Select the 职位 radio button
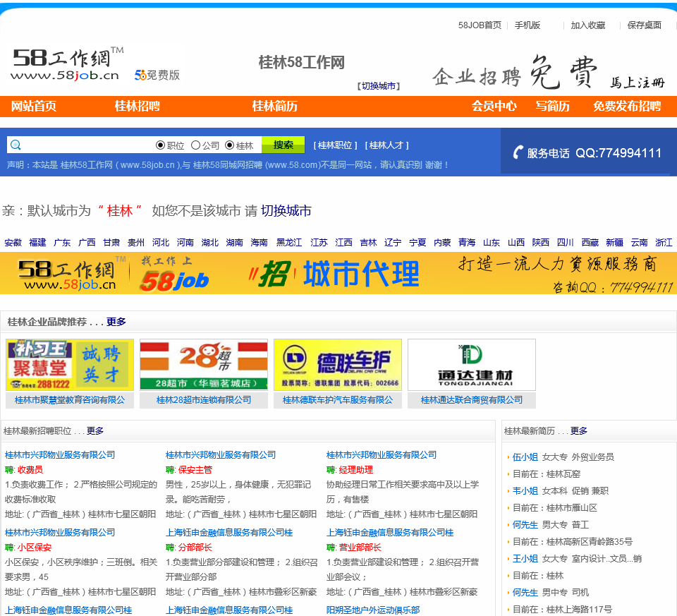 pyautogui.click(x=160, y=145)
